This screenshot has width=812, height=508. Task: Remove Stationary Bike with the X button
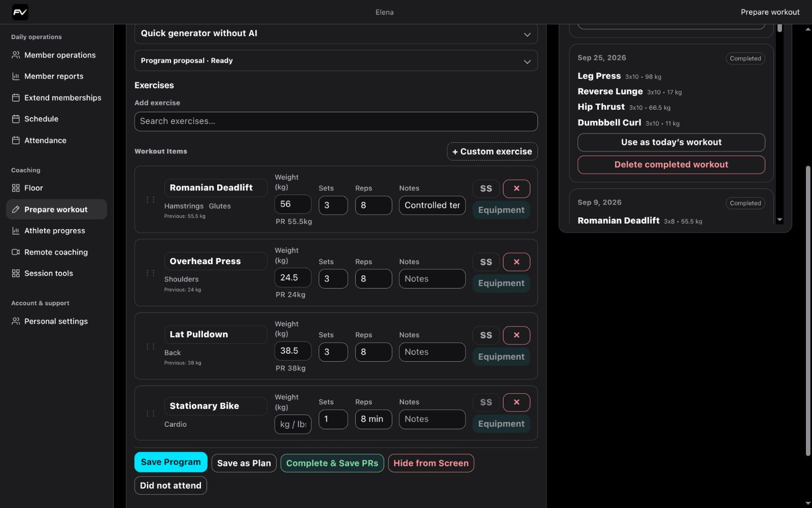[516, 402]
